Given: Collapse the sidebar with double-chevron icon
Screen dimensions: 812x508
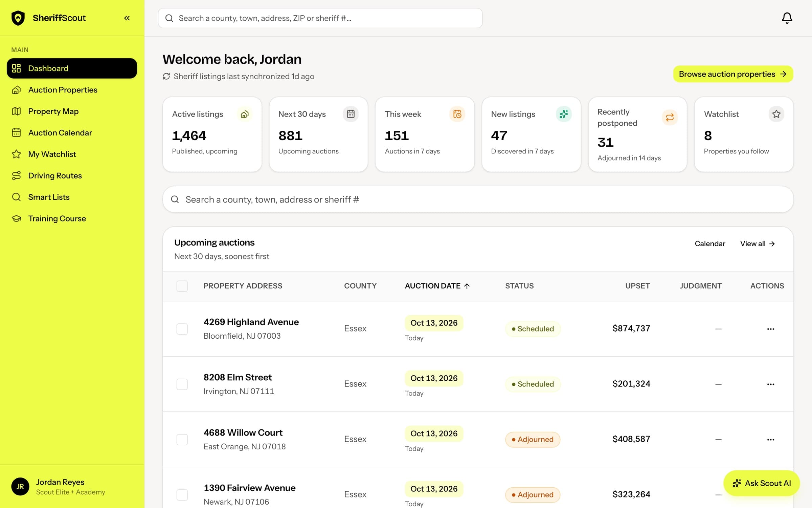Looking at the screenshot, I should 127,18.
